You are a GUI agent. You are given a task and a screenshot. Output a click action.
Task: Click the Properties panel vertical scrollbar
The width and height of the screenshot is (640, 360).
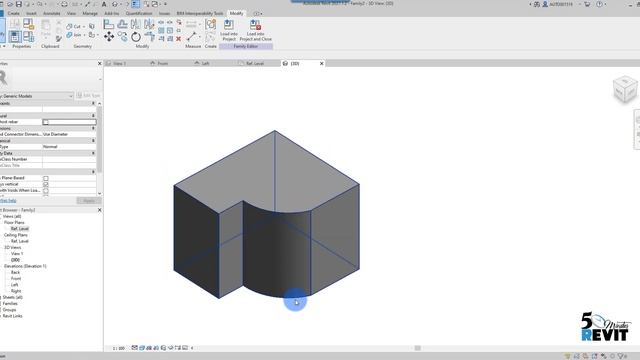(99, 139)
